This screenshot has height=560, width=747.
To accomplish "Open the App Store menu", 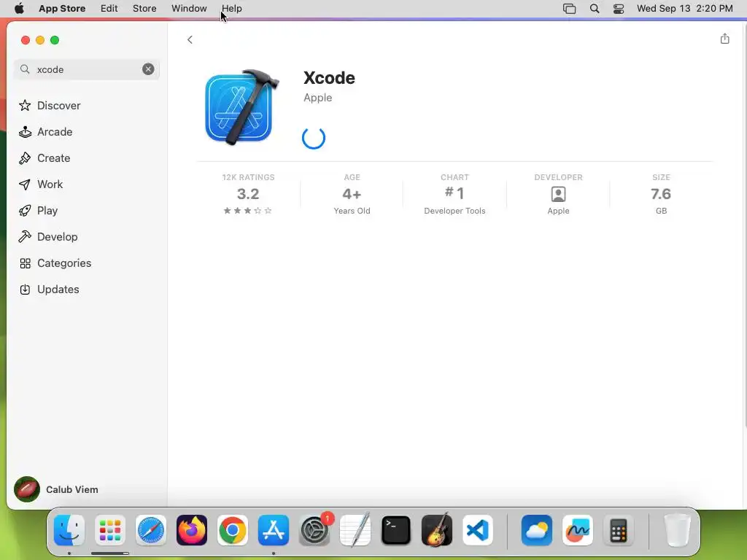I will coord(62,9).
